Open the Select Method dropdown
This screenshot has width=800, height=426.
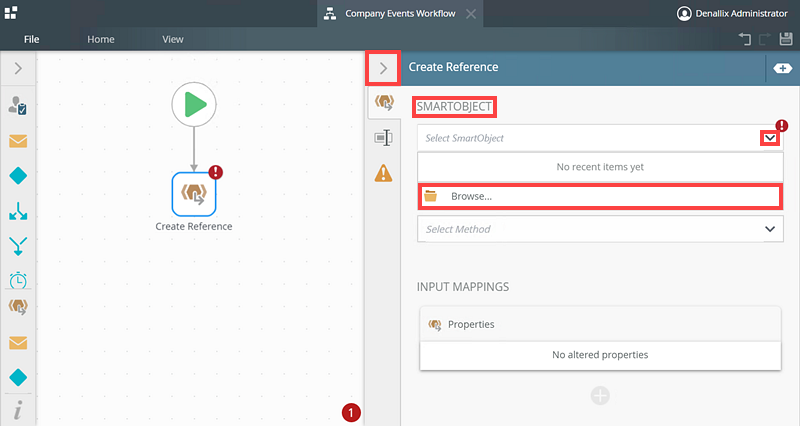(600, 229)
